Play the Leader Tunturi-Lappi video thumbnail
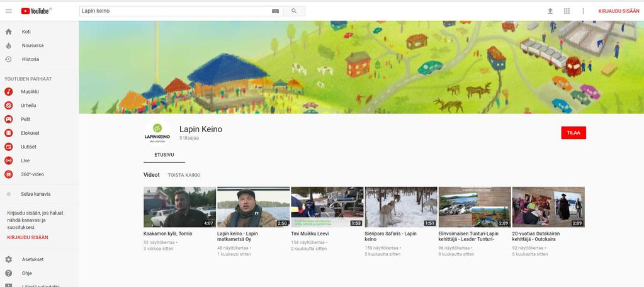The image size is (644, 287). pyautogui.click(x=475, y=207)
